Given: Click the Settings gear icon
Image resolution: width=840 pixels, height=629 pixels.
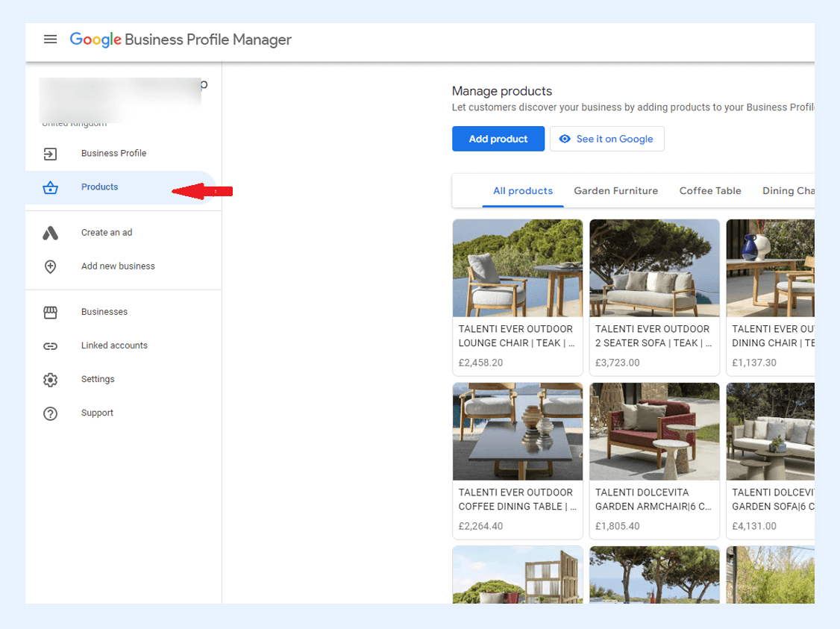Looking at the screenshot, I should (50, 380).
